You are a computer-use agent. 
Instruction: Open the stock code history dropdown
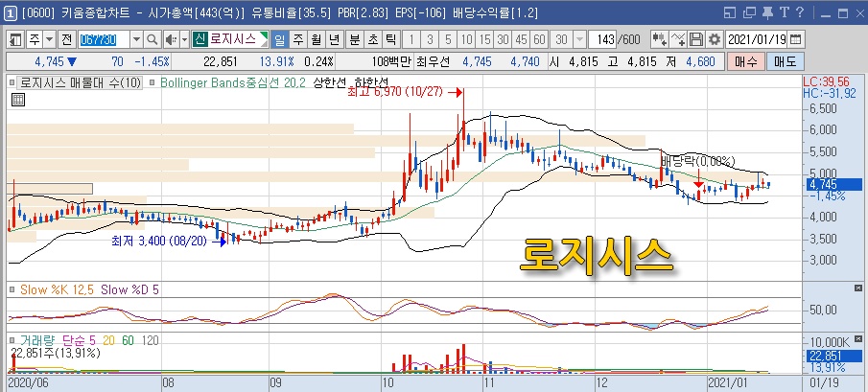(137, 39)
